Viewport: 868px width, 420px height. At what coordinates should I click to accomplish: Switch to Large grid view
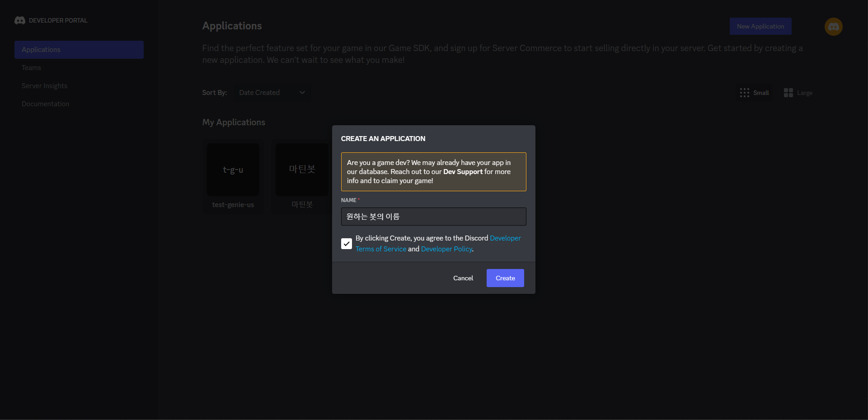click(x=798, y=93)
